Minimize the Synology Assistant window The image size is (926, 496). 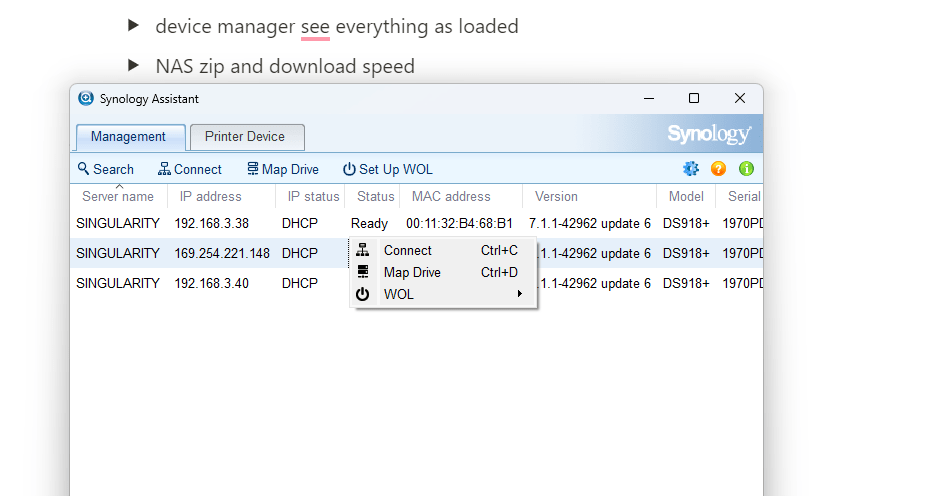649,99
